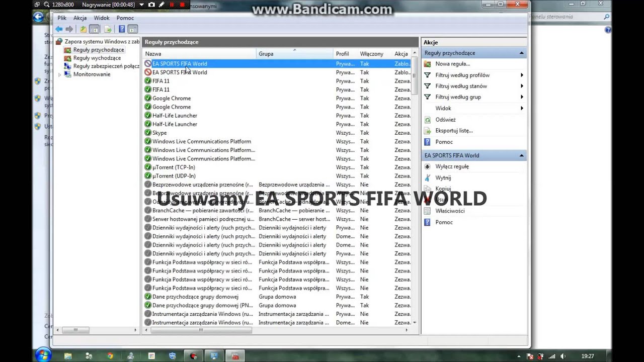Screen dimensions: 644x362
Task: Sort rules by the Grupa column header
Action: tap(295, 54)
